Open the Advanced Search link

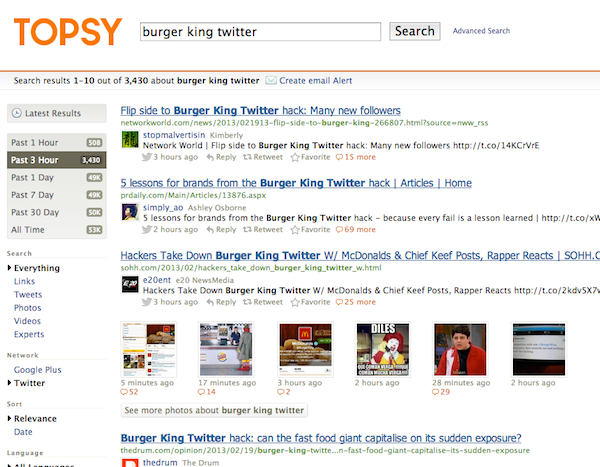481,31
